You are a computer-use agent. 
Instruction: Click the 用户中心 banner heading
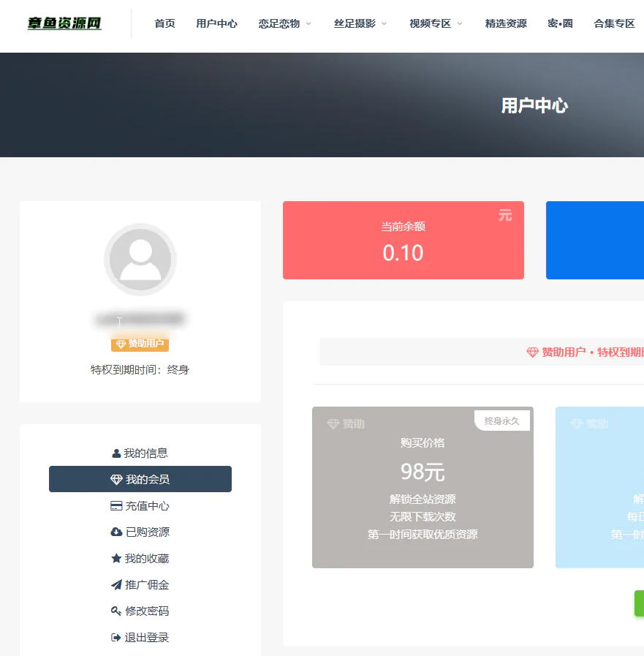534,105
